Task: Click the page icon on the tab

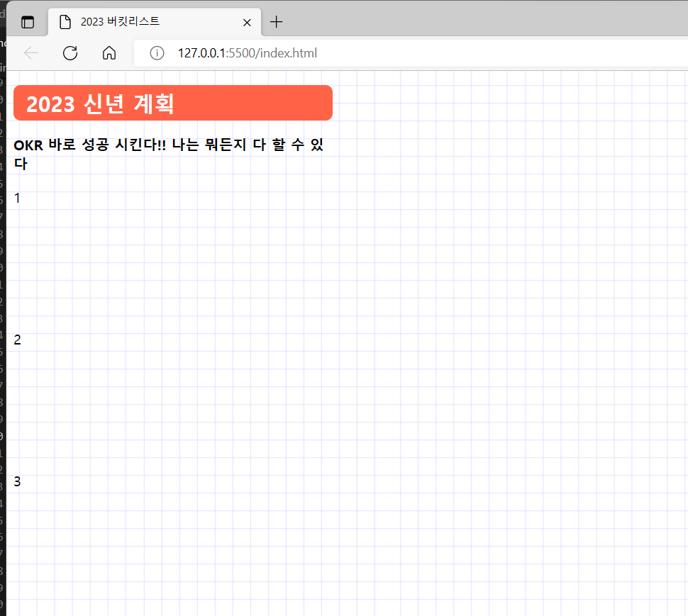Action: [x=65, y=22]
